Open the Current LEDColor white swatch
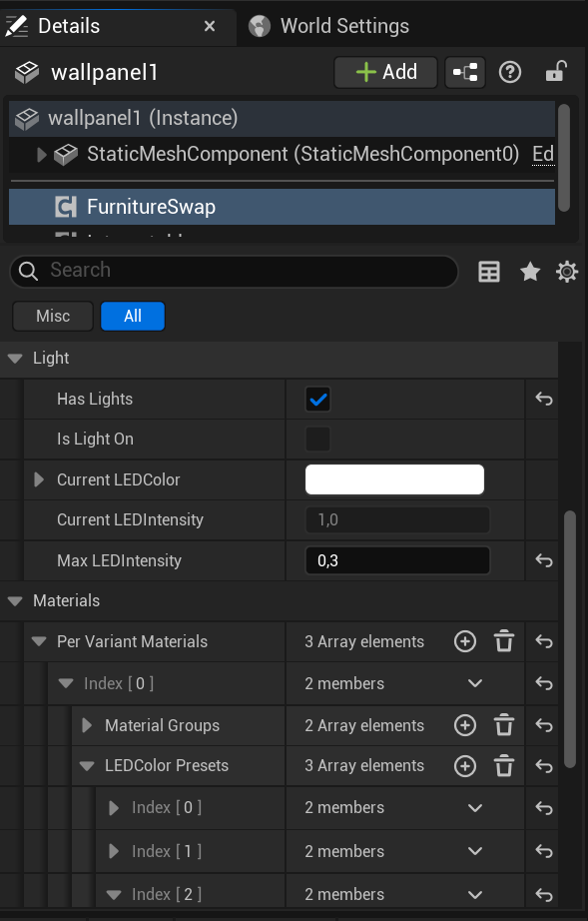The image size is (588, 921). (394, 479)
